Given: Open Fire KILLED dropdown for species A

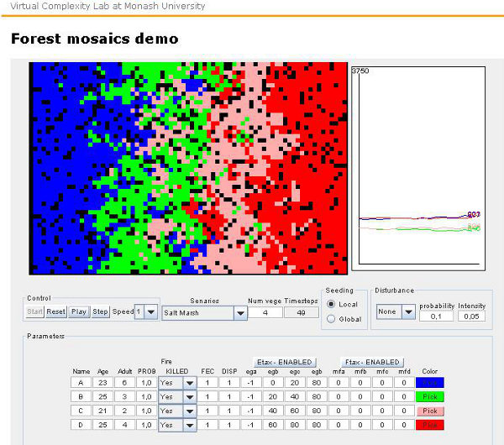Looking at the screenshot, I should (x=189, y=381).
